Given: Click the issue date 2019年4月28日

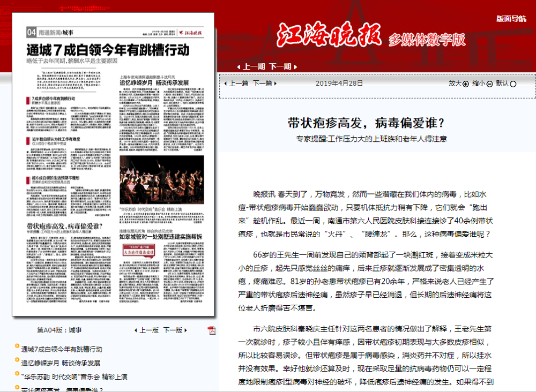Looking at the screenshot, I should 339,84.
